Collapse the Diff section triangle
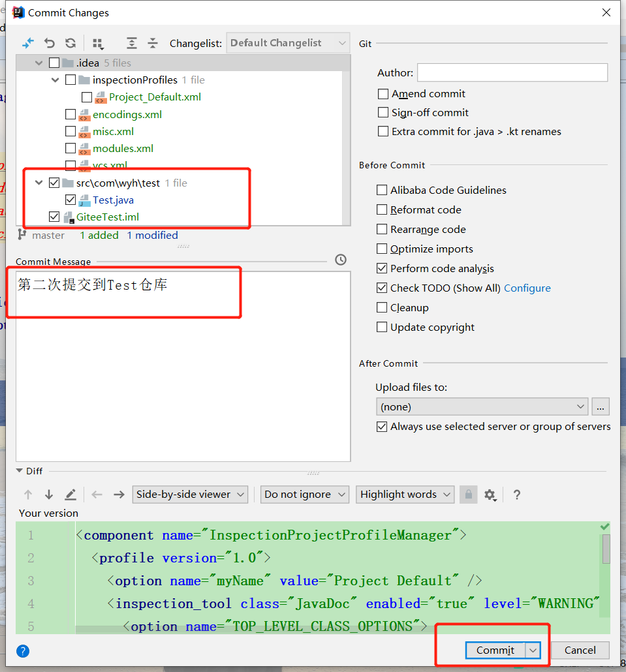This screenshot has width=626, height=672. coord(20,470)
